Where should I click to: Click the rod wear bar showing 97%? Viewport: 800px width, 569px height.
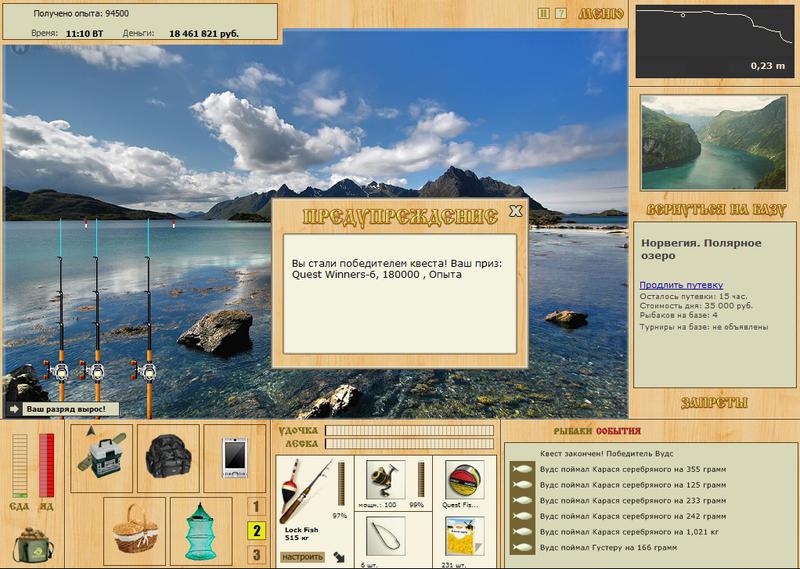click(341, 484)
